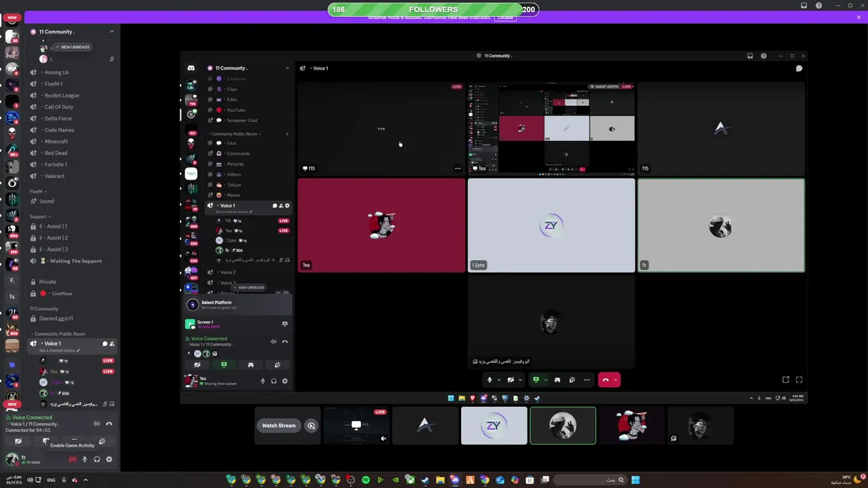Join the Valorant voice channel
The height and width of the screenshot is (488, 868).
[x=54, y=176]
